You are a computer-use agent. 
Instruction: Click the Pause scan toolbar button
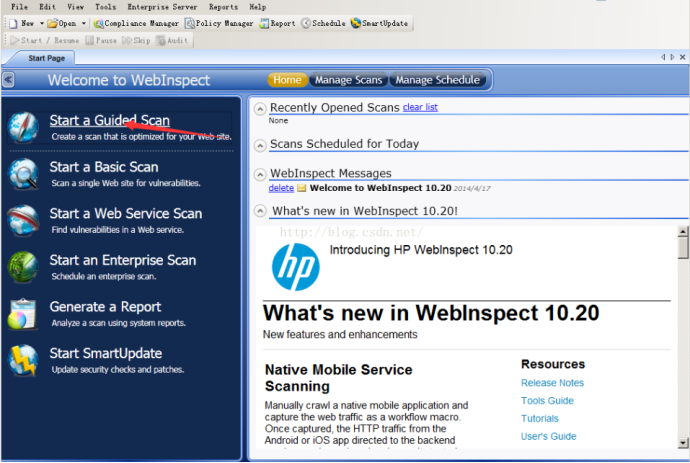click(x=101, y=40)
